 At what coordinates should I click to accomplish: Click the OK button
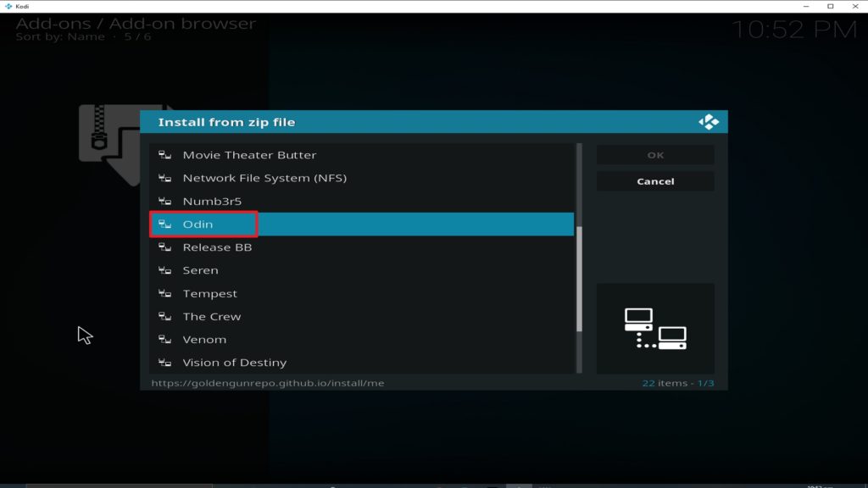(655, 156)
